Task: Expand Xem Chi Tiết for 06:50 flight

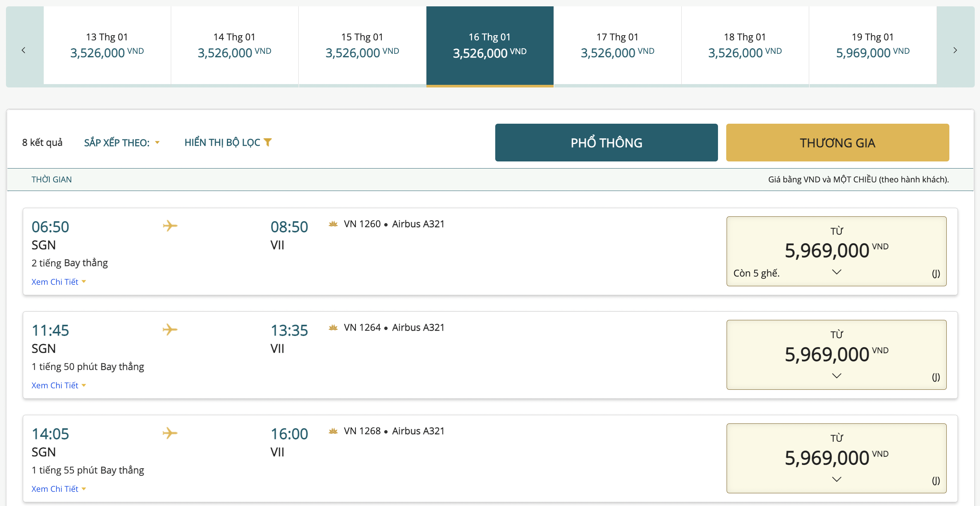Action: click(59, 282)
